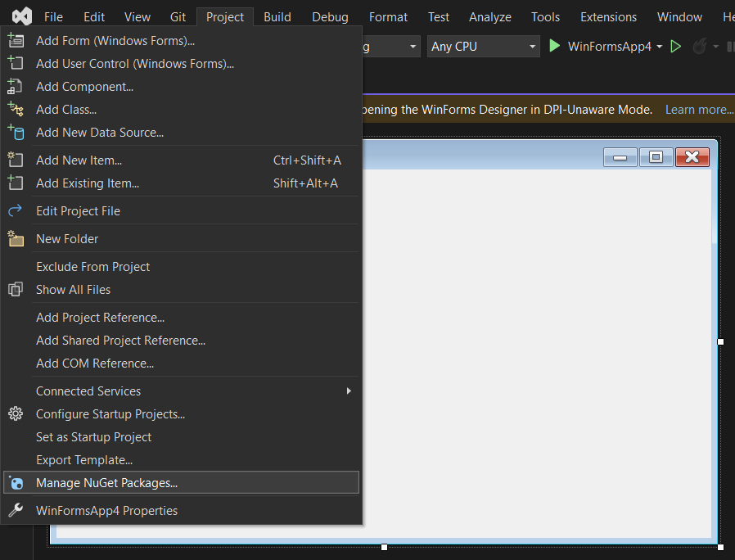The width and height of the screenshot is (735, 560).
Task: Toggle Show All Files
Action: pos(181,289)
